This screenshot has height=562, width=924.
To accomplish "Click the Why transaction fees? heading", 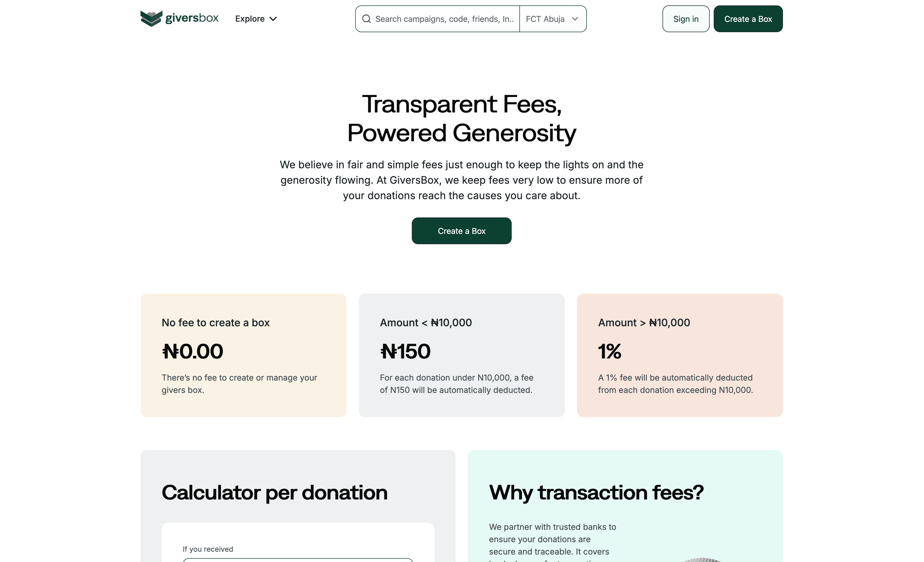I will [596, 492].
